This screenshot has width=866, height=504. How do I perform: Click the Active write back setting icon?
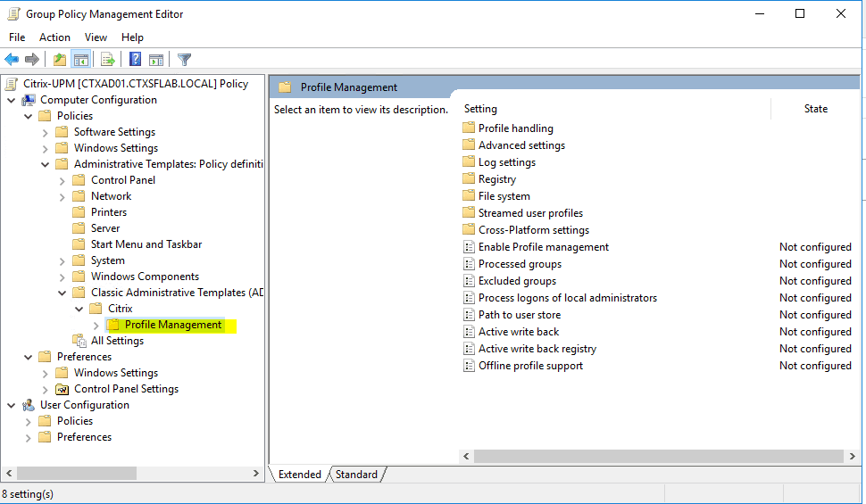[469, 332]
